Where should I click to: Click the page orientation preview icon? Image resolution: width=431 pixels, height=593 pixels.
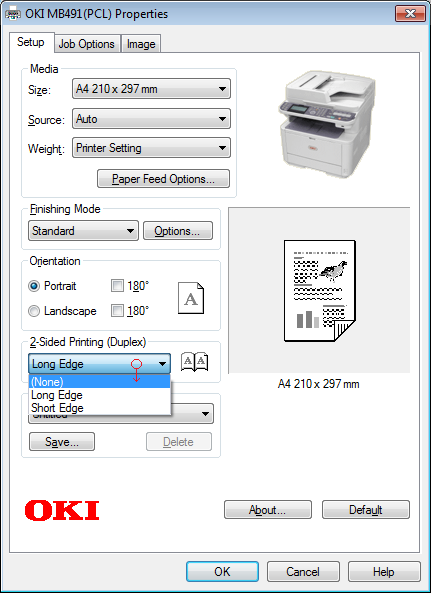click(x=191, y=298)
